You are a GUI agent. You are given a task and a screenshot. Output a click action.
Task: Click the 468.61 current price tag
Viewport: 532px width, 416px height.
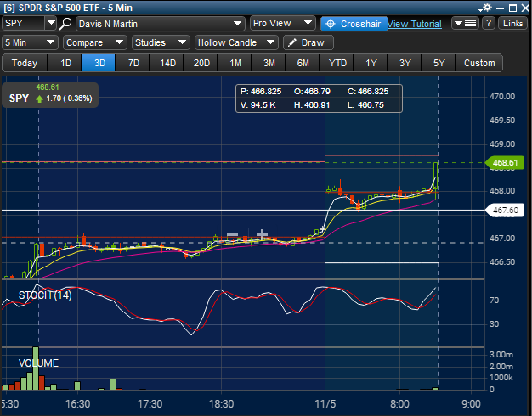click(505, 163)
